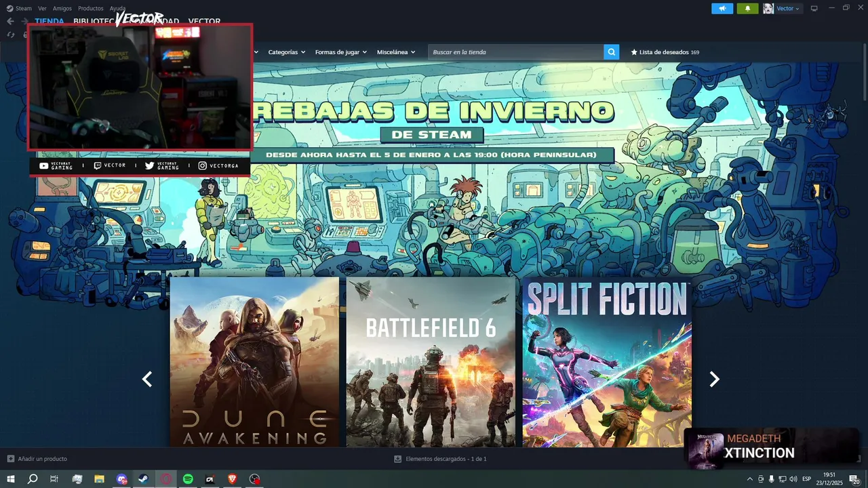Click the volume speaker tray icon

(x=793, y=479)
